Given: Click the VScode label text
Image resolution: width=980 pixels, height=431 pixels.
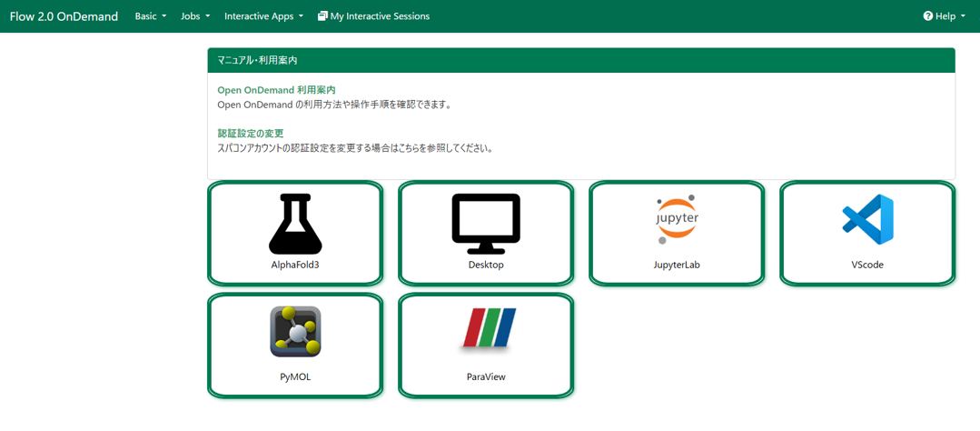Looking at the screenshot, I should [867, 265].
